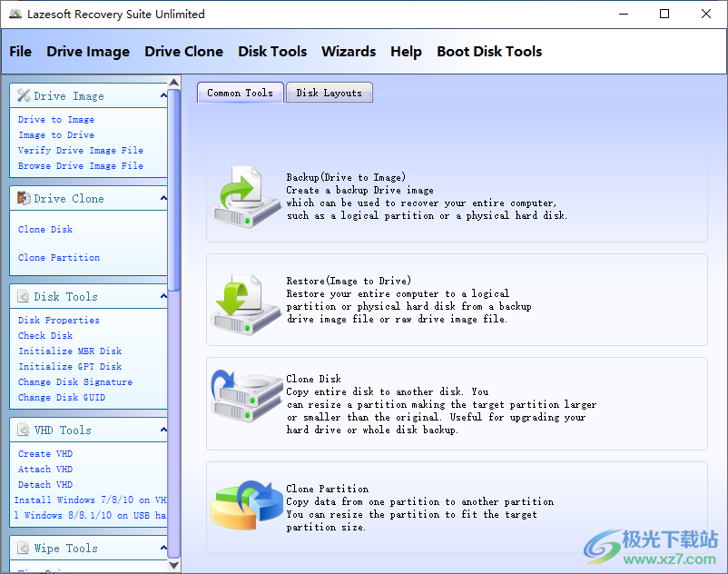Click the Backup (Drive to Image) icon
This screenshot has height=574, width=728.
click(x=243, y=196)
